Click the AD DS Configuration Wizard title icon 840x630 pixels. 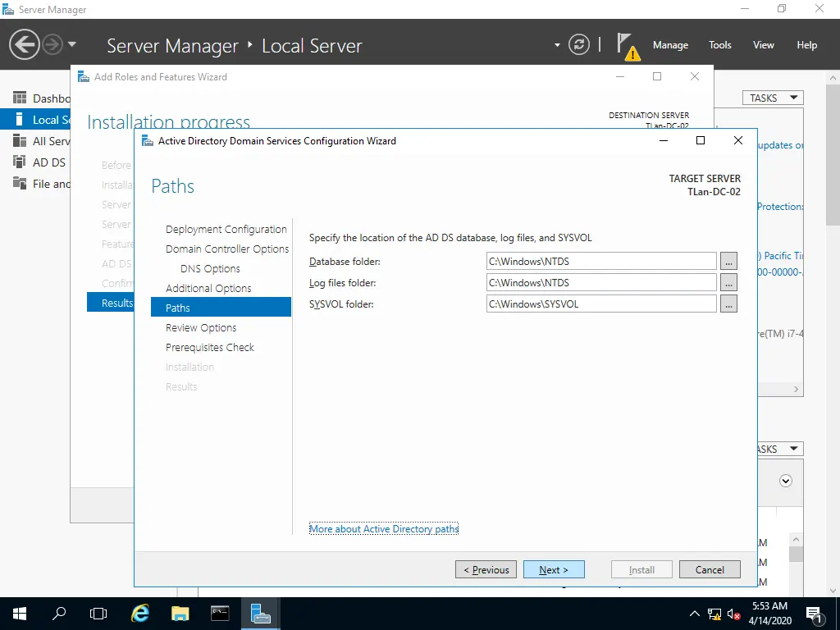(x=148, y=141)
